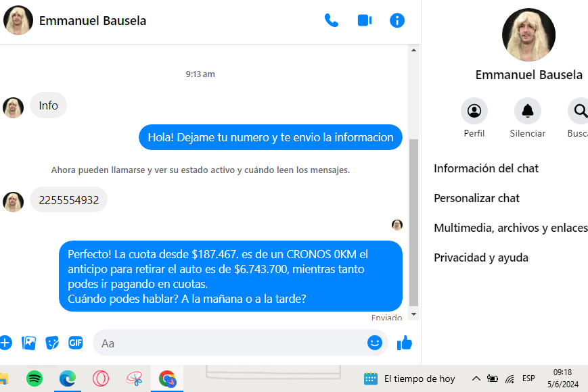This screenshot has width=588, height=392.
Task: Start a voice call with Emmanuel Bausela
Action: 332,20
